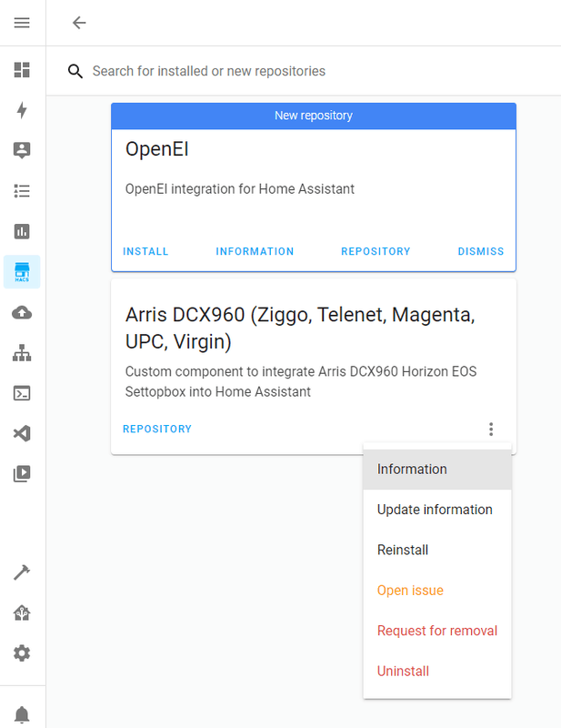Open Developer Tools hammer icon
Image resolution: width=561 pixels, height=728 pixels.
pyautogui.click(x=22, y=572)
